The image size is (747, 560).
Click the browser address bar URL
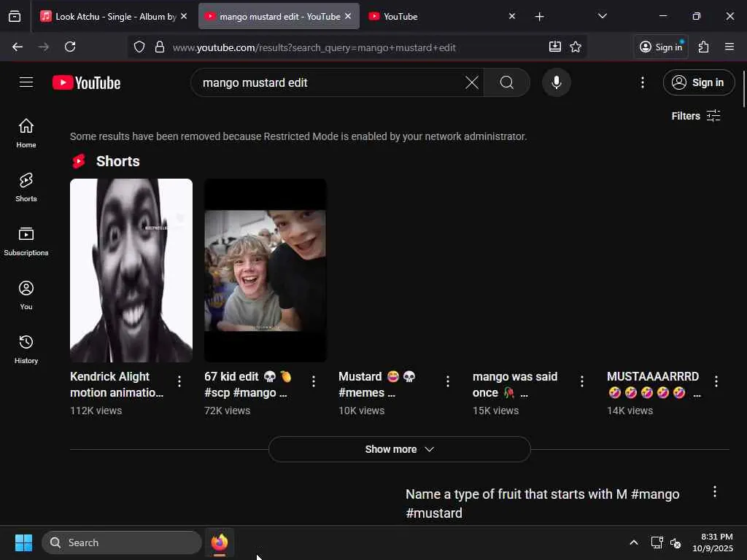coord(314,47)
